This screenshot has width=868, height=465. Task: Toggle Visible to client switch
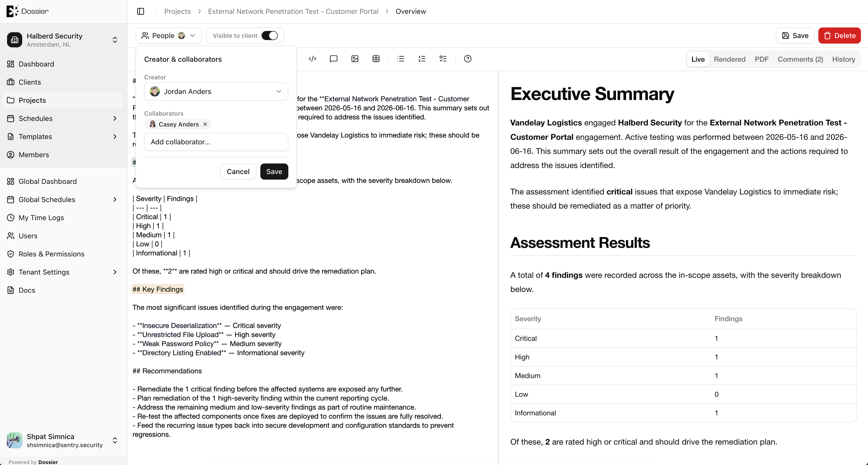click(x=270, y=36)
